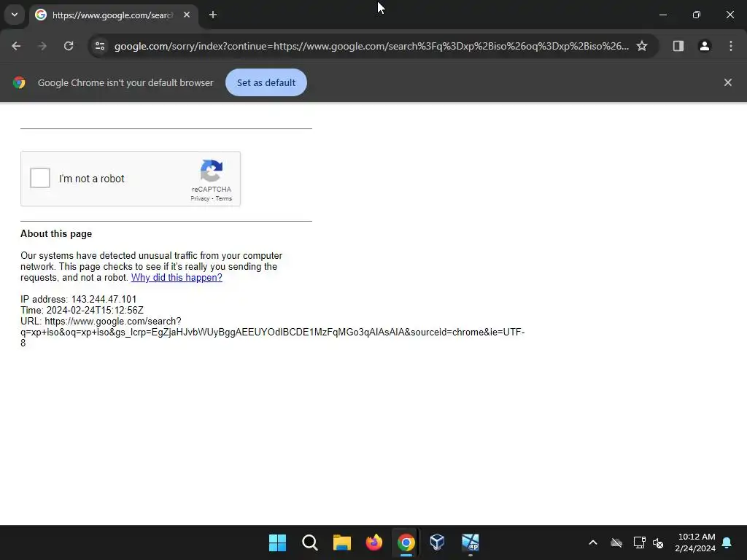Open a new tab with the plus button
The image size is (747, 560).
tap(213, 15)
